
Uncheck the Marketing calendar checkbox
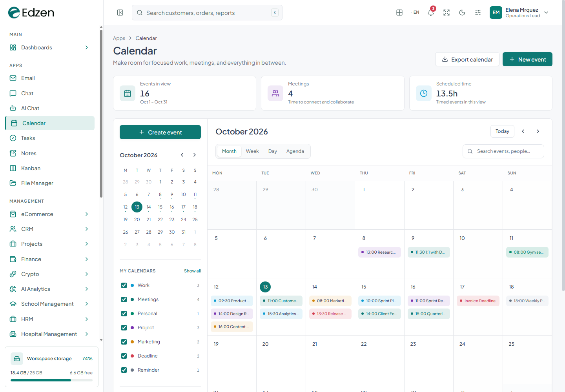click(124, 342)
